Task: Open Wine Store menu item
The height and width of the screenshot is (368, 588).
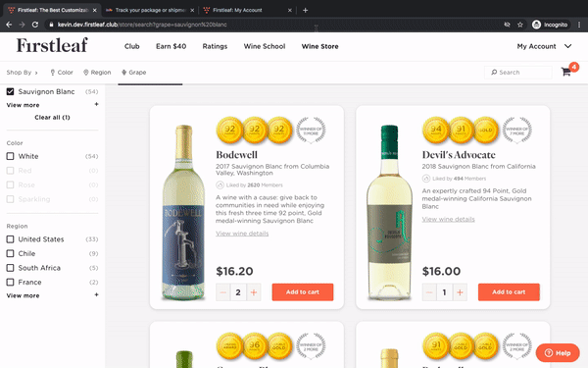Action: pyautogui.click(x=319, y=46)
